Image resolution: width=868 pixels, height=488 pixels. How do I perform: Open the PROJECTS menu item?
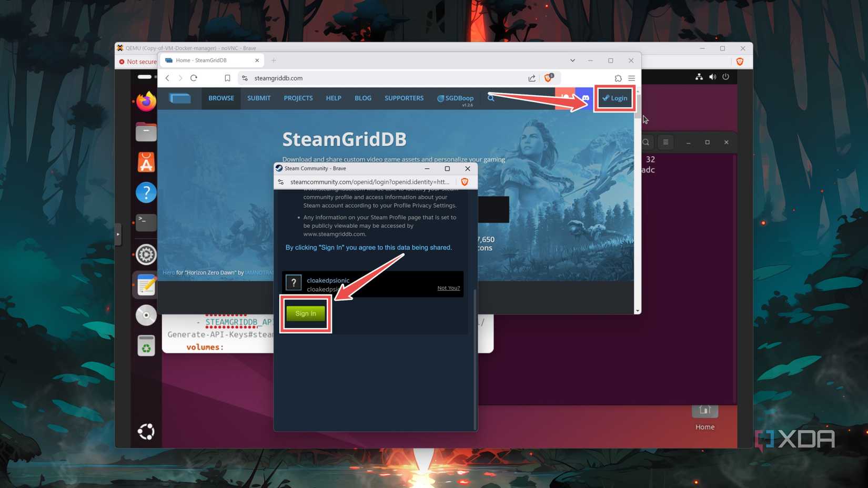click(x=298, y=98)
